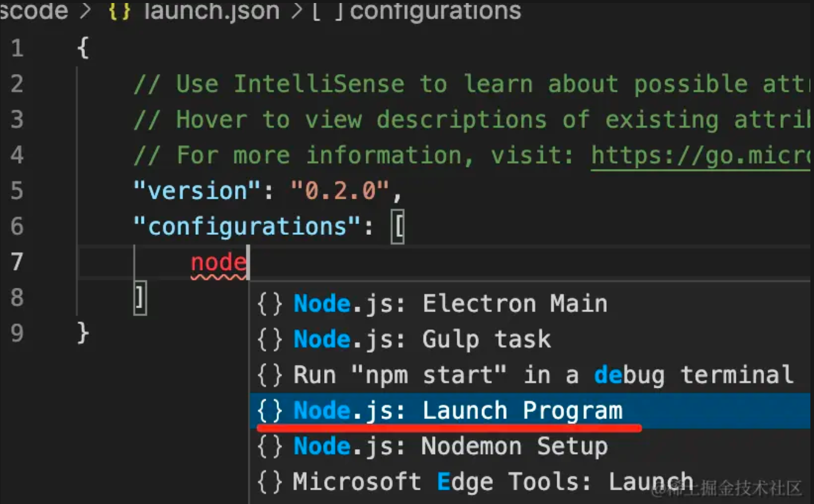The height and width of the screenshot is (504, 814).
Task: Click the {} icon beside "Node.js: Nodemon Setup"
Action: click(271, 446)
